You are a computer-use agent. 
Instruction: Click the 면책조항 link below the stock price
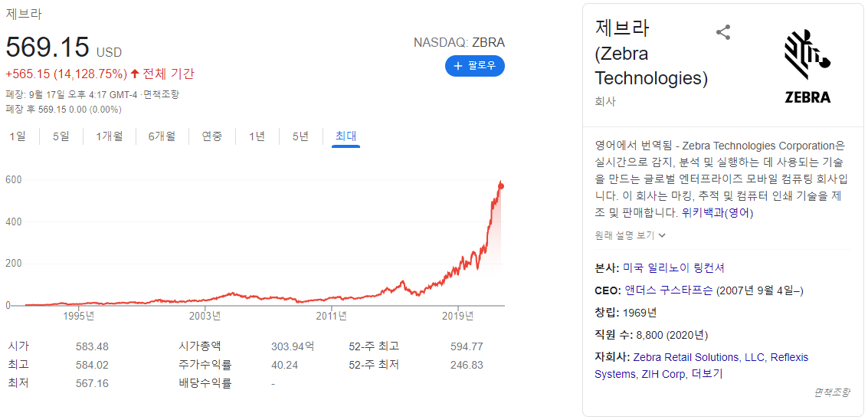(x=161, y=95)
